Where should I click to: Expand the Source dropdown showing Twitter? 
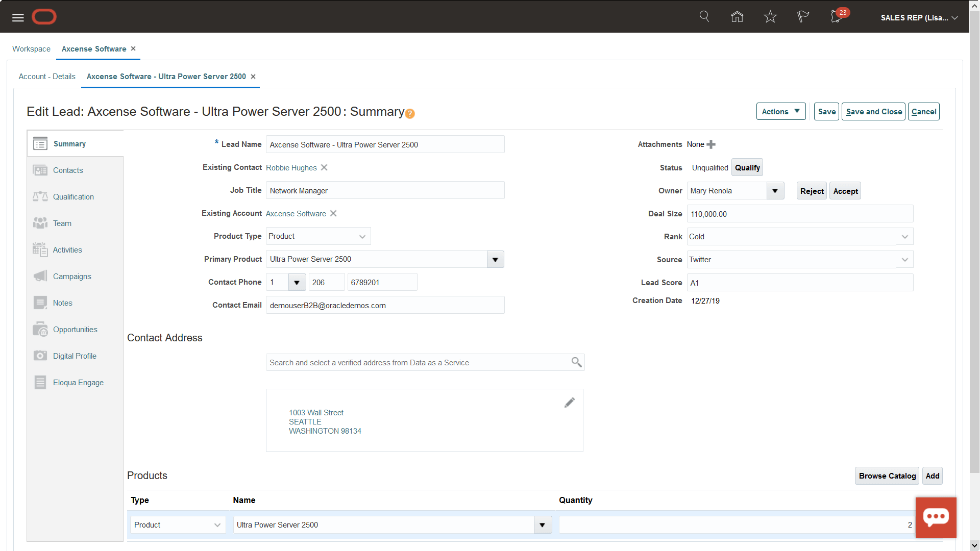pyautogui.click(x=905, y=259)
